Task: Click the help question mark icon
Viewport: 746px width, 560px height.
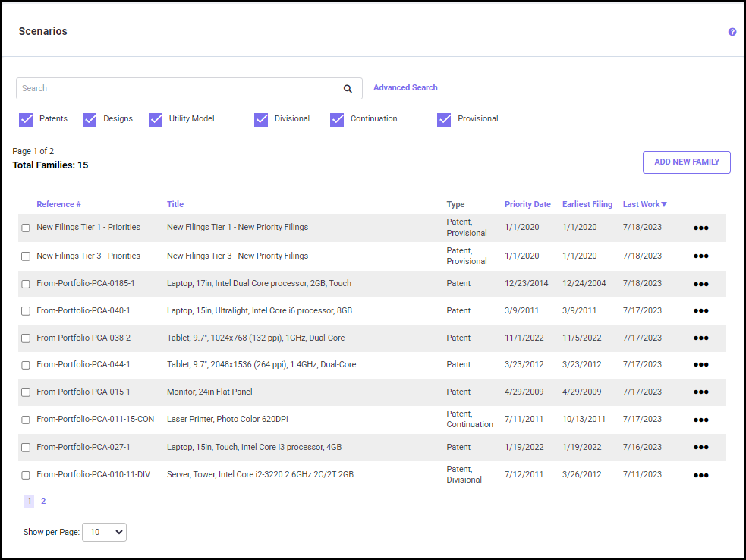Action: [x=732, y=32]
